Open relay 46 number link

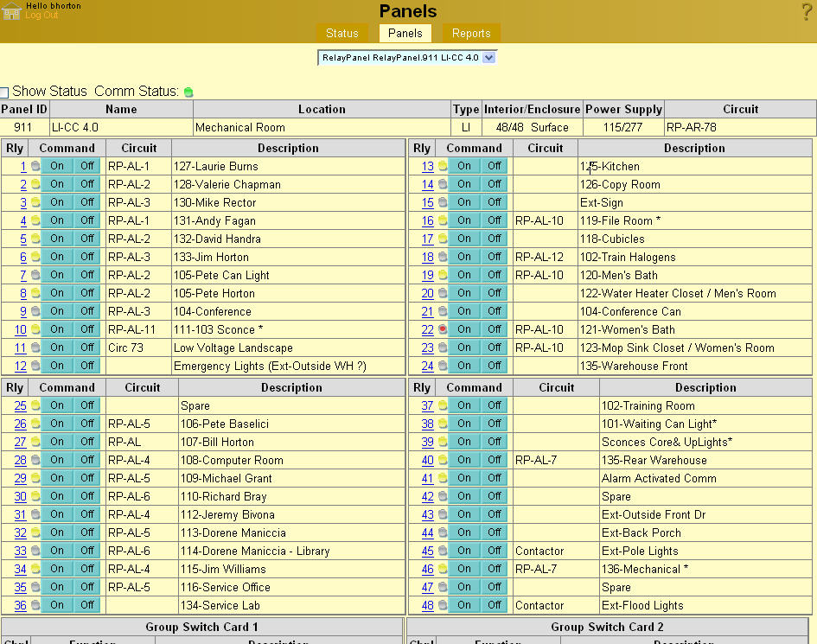pyautogui.click(x=427, y=569)
